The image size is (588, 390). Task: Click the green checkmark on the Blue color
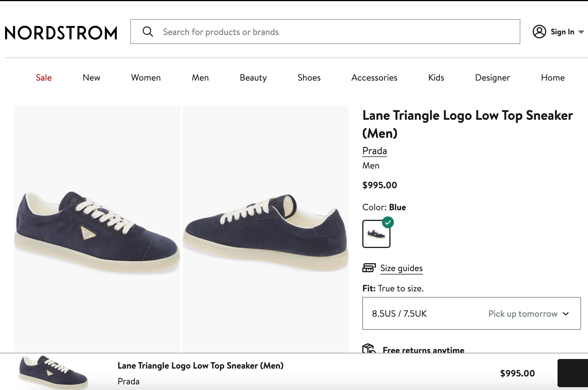click(x=388, y=223)
